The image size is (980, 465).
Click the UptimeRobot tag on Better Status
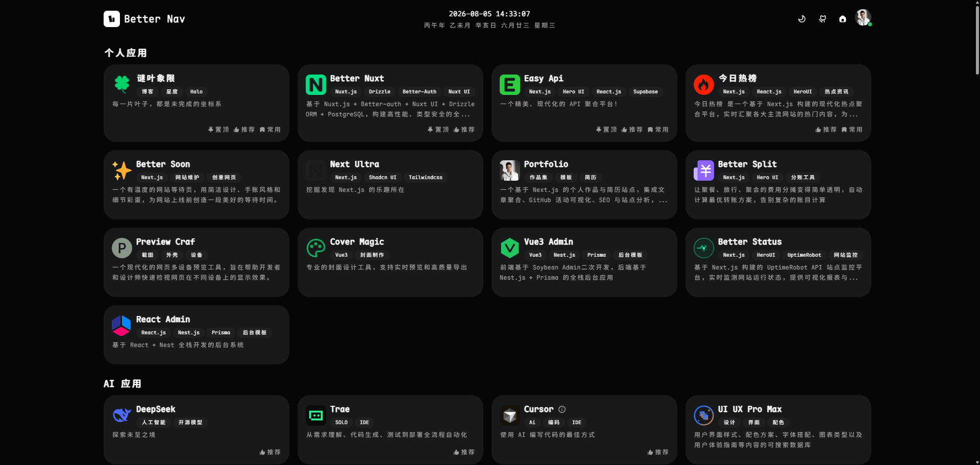(804, 255)
